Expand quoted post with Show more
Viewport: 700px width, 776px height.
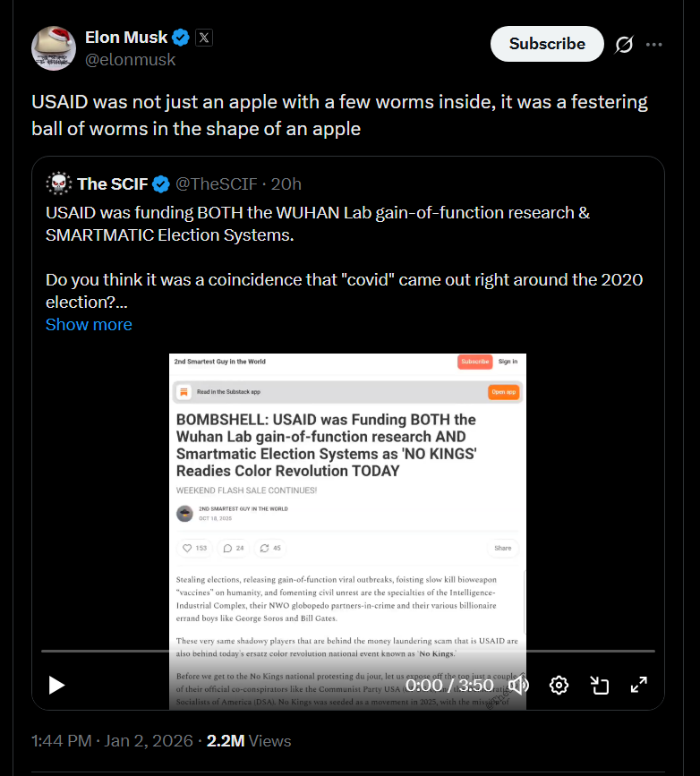point(89,325)
